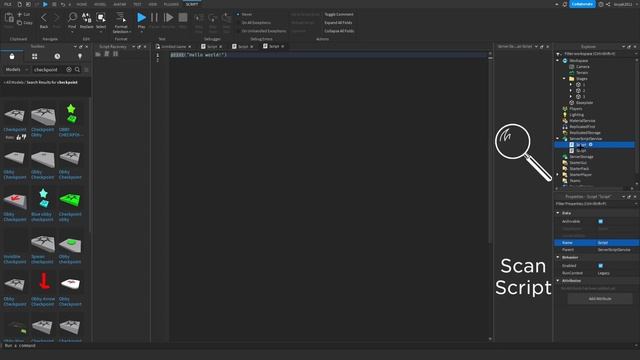Screen dimensions: 640x360
Task: Collapse the Data properties section
Action: tap(558, 213)
